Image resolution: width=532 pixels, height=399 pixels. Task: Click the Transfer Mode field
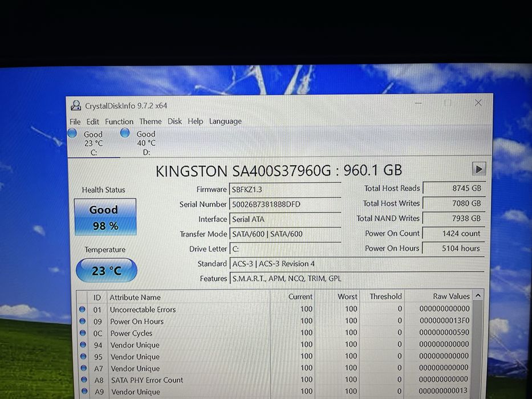(x=285, y=234)
